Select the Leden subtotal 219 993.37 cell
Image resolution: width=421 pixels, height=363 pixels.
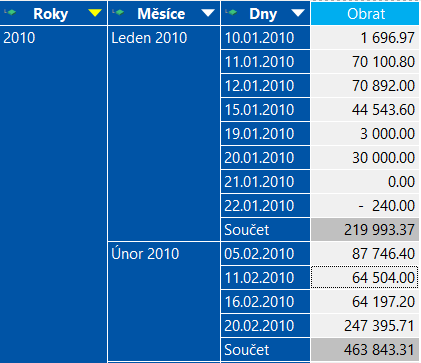coord(365,230)
